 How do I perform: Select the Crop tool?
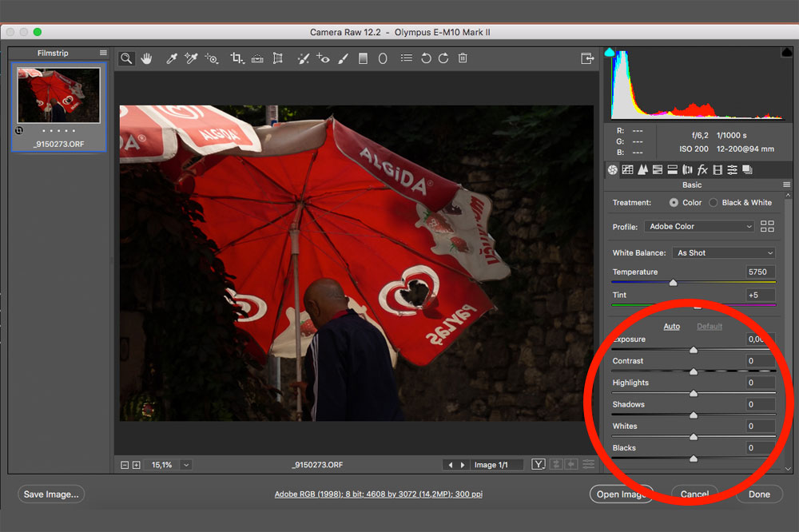click(x=237, y=58)
